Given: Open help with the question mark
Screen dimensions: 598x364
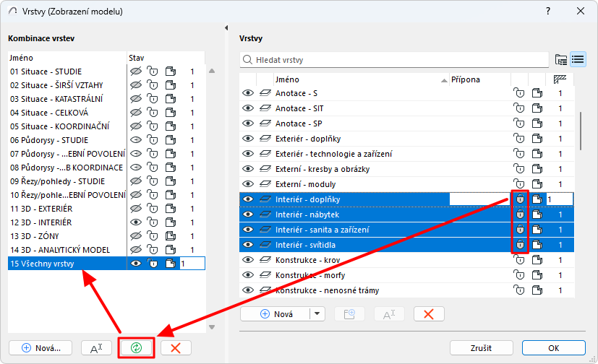Looking at the screenshot, I should pyautogui.click(x=548, y=11).
